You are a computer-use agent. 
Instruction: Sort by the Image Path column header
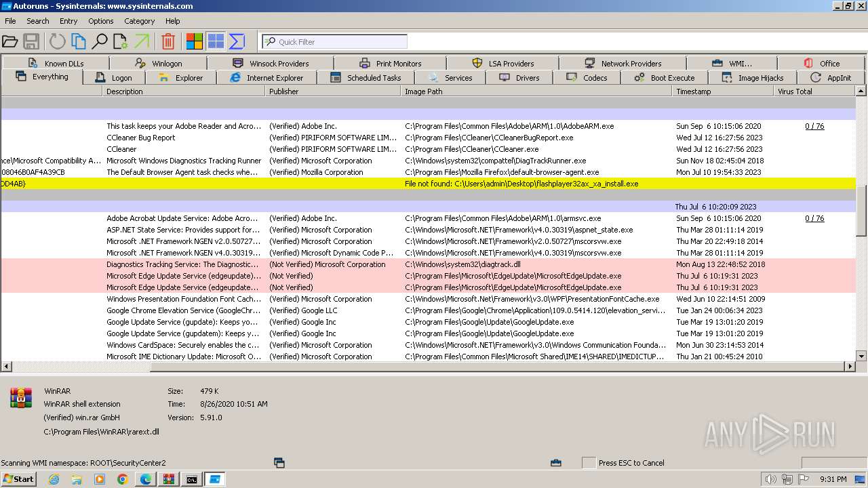[x=538, y=91]
